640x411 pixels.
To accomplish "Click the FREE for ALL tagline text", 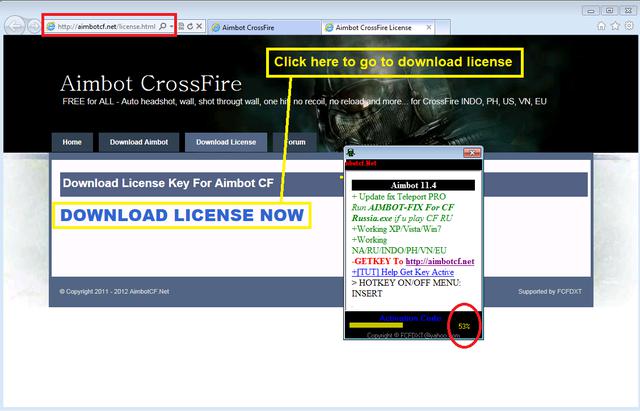I will click(x=304, y=101).
